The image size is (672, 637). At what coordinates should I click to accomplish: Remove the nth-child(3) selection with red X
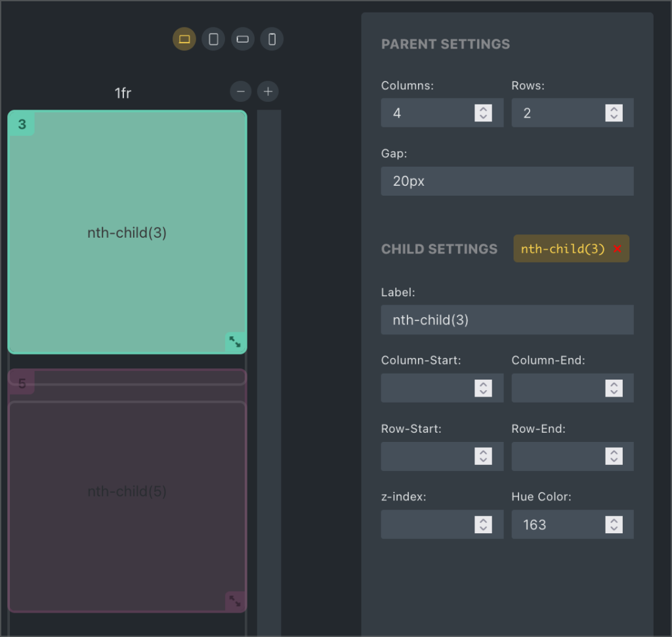(618, 248)
